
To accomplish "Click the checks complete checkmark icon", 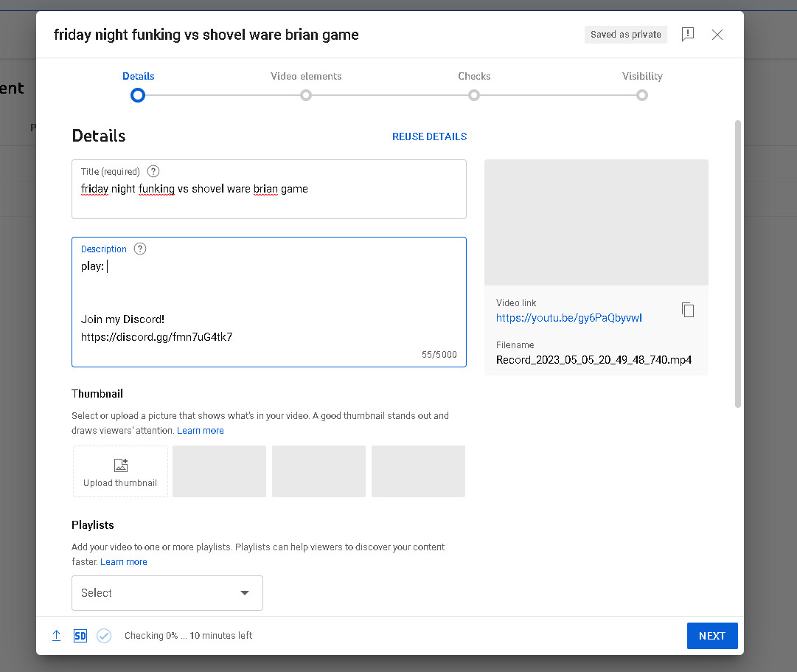I will point(104,636).
